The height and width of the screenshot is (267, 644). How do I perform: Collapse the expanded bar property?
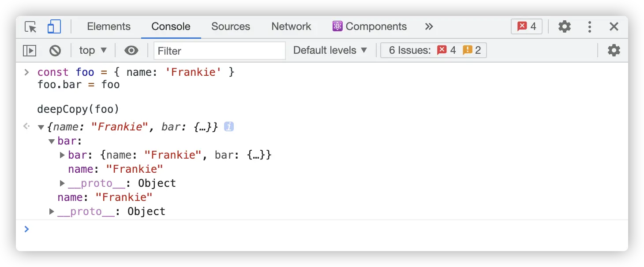point(52,141)
